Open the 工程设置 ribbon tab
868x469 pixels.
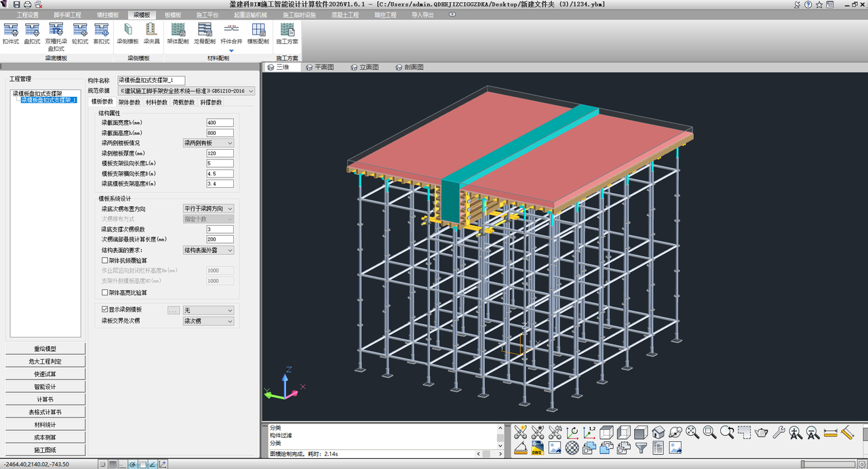click(x=28, y=14)
